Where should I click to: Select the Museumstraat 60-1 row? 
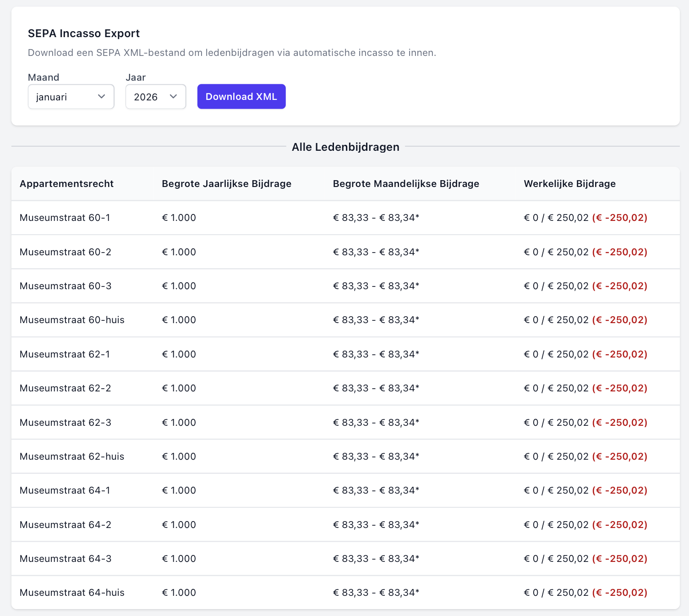click(65, 218)
